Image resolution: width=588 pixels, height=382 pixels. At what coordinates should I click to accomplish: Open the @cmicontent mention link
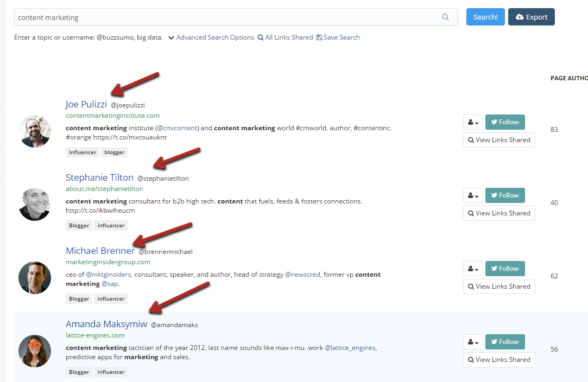click(x=177, y=128)
